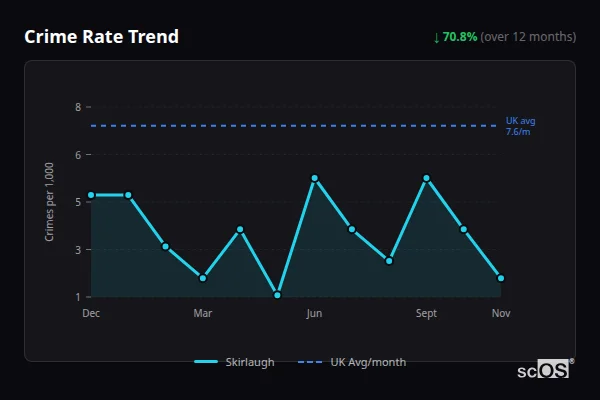Click the '(over 12 months)' text

[x=528, y=37]
